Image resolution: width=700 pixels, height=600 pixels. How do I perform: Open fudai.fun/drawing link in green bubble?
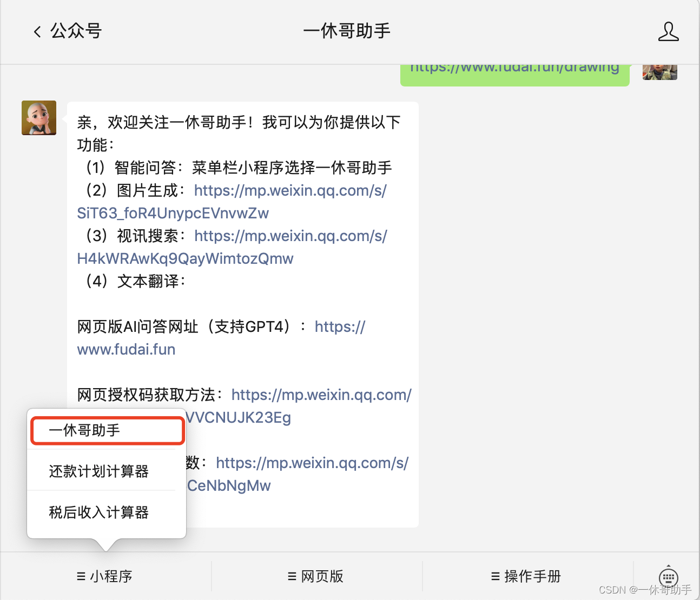pyautogui.click(x=514, y=69)
